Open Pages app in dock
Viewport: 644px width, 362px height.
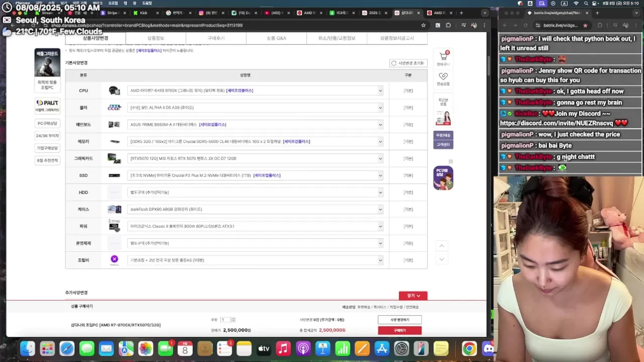362,348
